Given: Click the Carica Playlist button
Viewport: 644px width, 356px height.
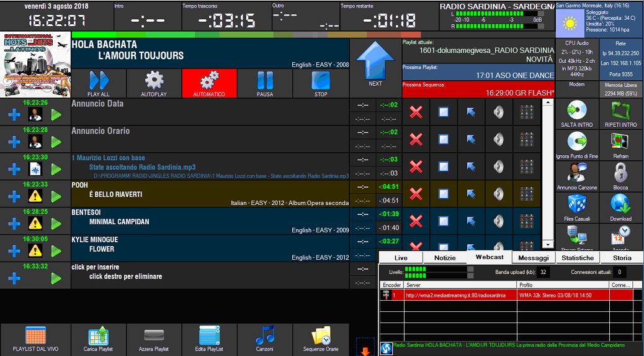Looking at the screenshot, I should click(x=99, y=339).
